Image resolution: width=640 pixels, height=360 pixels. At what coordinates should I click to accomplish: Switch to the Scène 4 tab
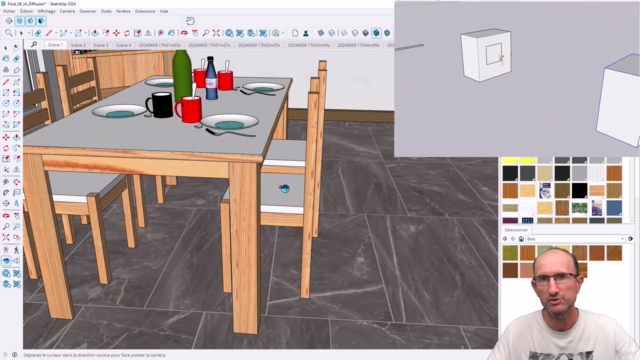(x=123, y=45)
